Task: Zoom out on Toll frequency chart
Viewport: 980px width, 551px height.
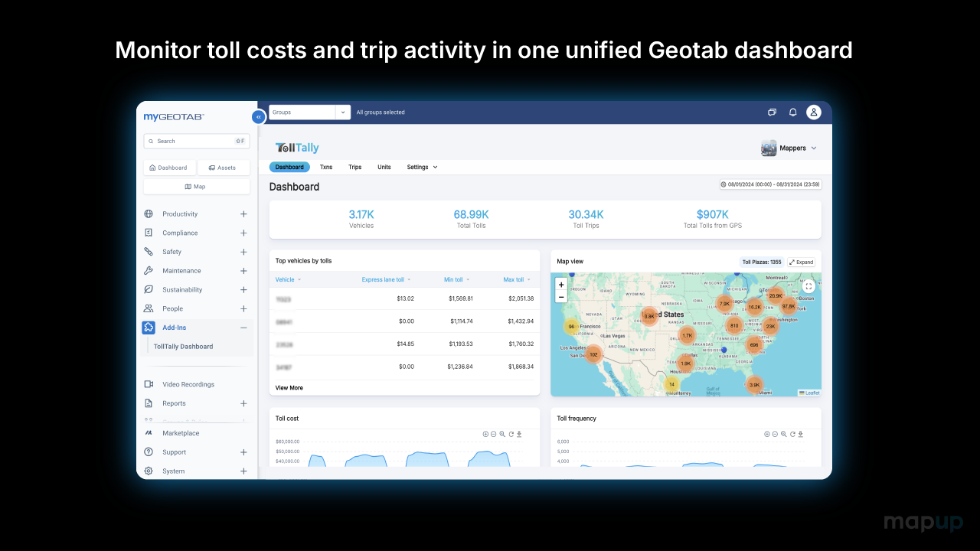Action: pos(776,434)
